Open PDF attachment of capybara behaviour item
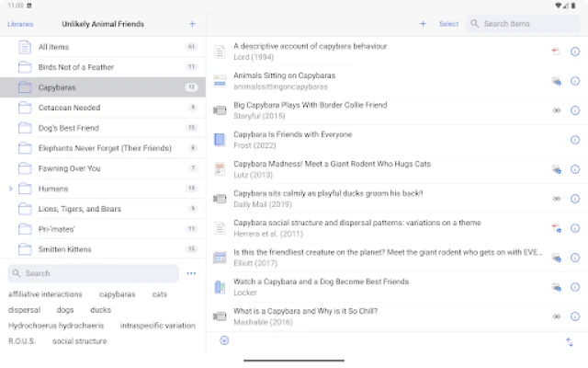 [556, 52]
